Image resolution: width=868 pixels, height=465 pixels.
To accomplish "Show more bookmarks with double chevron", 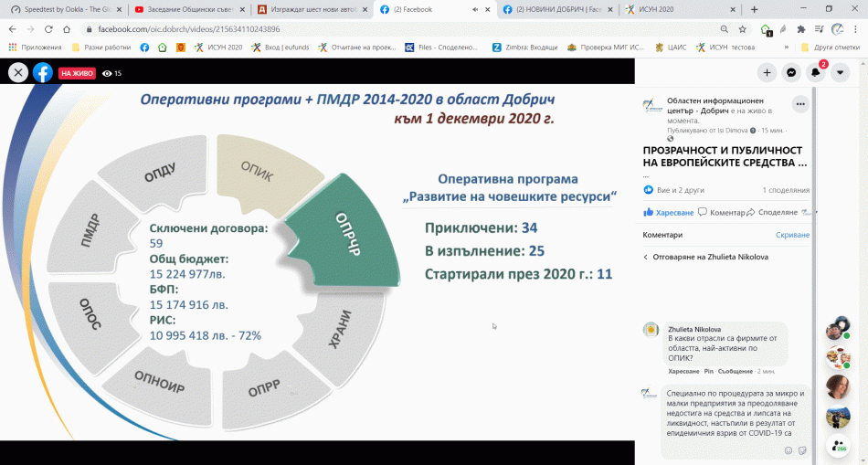I will pyautogui.click(x=786, y=48).
